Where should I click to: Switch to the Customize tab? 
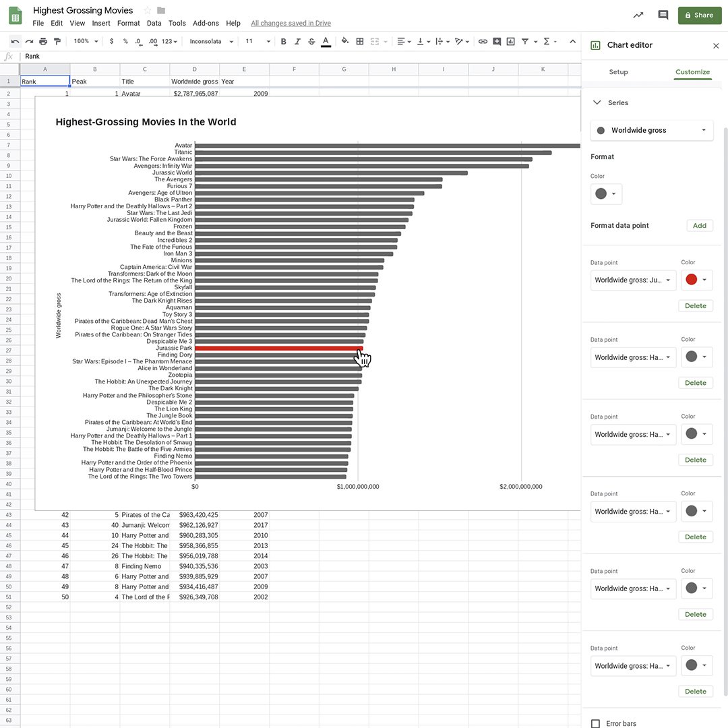(692, 72)
